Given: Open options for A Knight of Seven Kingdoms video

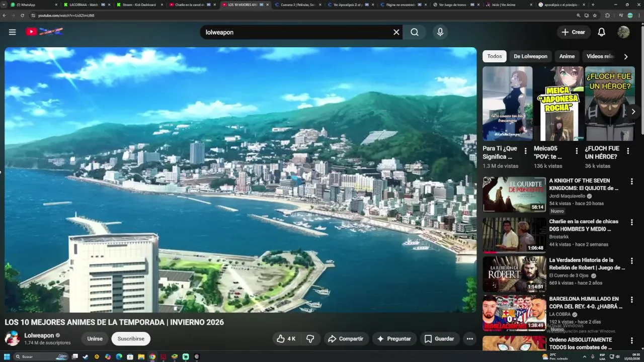Looking at the screenshot, I should tap(632, 182).
